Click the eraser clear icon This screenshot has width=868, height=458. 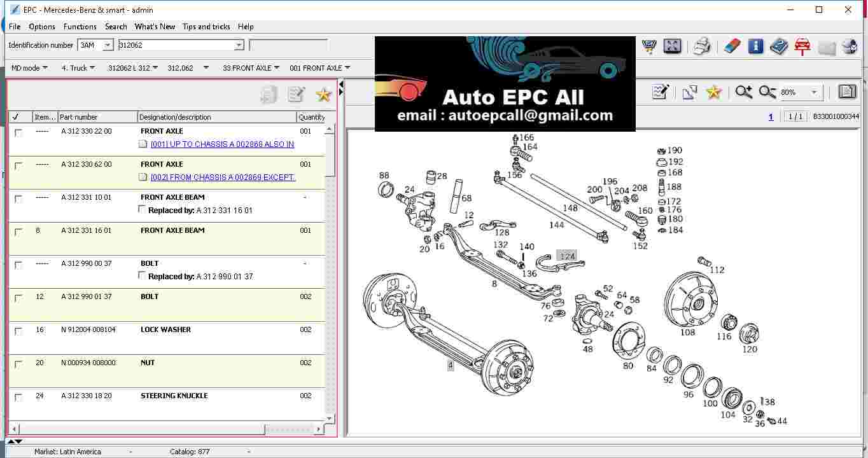click(732, 46)
